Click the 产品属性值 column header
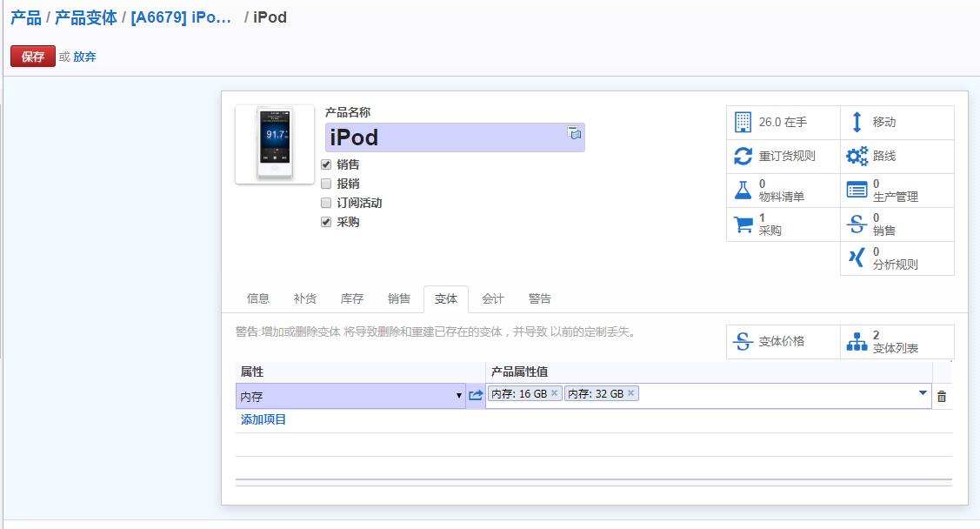The height and width of the screenshot is (529, 980). tap(519, 372)
